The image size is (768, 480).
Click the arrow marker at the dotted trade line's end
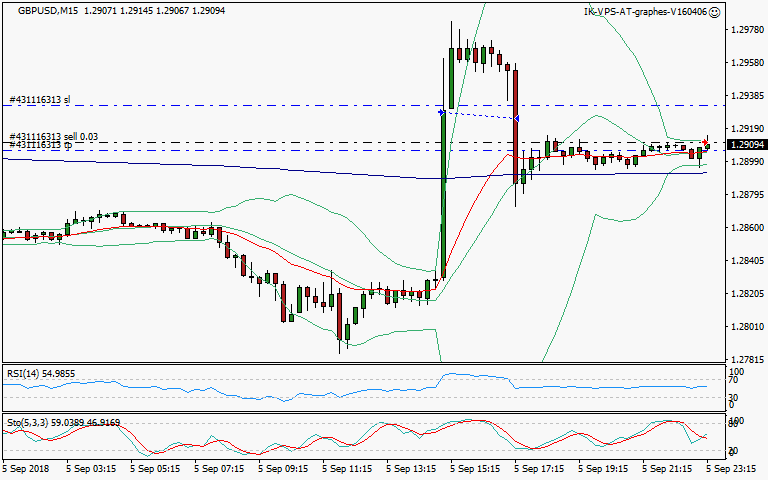[x=516, y=119]
